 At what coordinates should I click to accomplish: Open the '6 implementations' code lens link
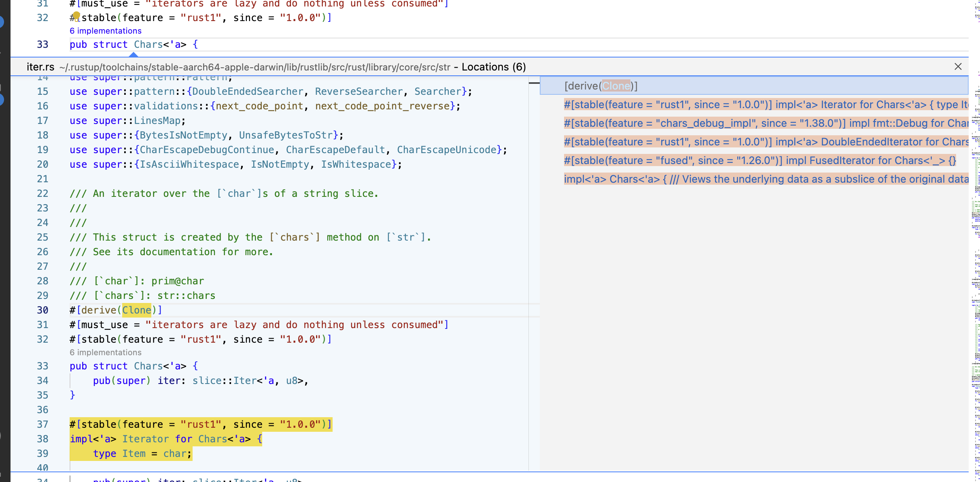(106, 31)
